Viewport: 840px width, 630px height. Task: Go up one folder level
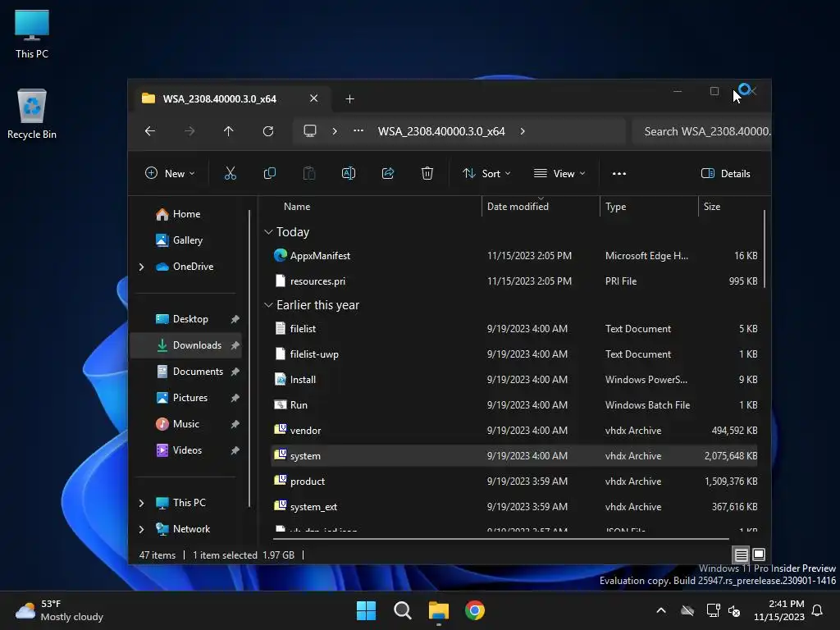coord(229,131)
